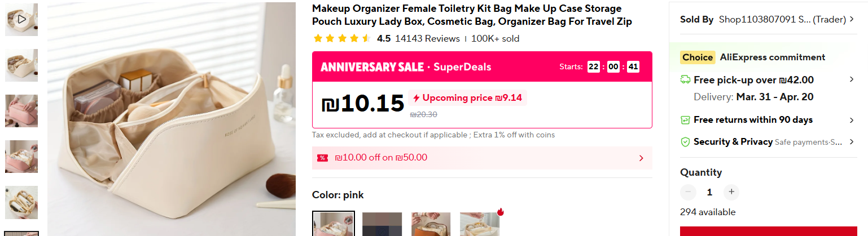The image size is (868, 236).
Task: Decrease quantity with the minus button
Action: (688, 192)
